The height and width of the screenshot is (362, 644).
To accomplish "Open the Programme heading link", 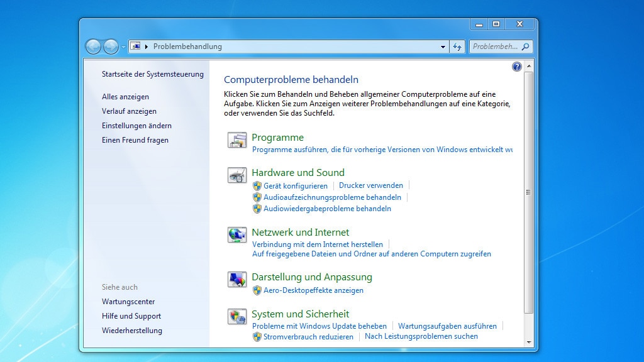I will 277,138.
